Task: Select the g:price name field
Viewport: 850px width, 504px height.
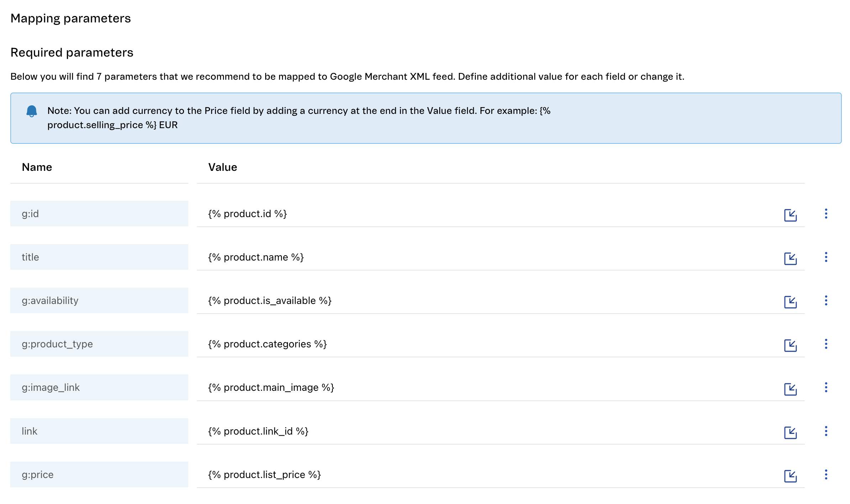Action: click(x=99, y=474)
